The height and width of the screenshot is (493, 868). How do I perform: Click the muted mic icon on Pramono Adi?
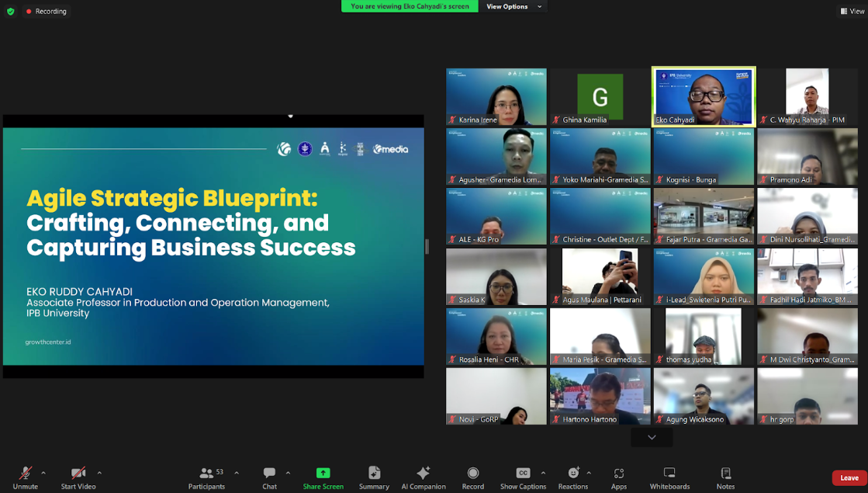pyautogui.click(x=764, y=179)
